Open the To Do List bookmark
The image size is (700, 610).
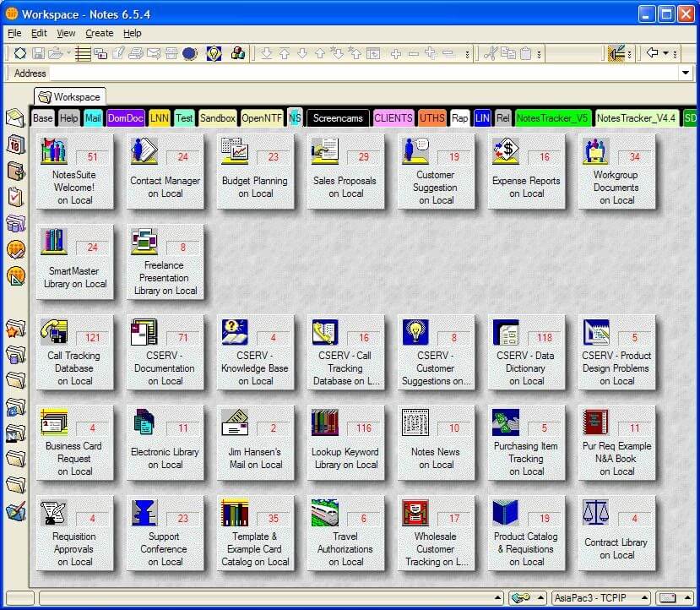[14, 197]
